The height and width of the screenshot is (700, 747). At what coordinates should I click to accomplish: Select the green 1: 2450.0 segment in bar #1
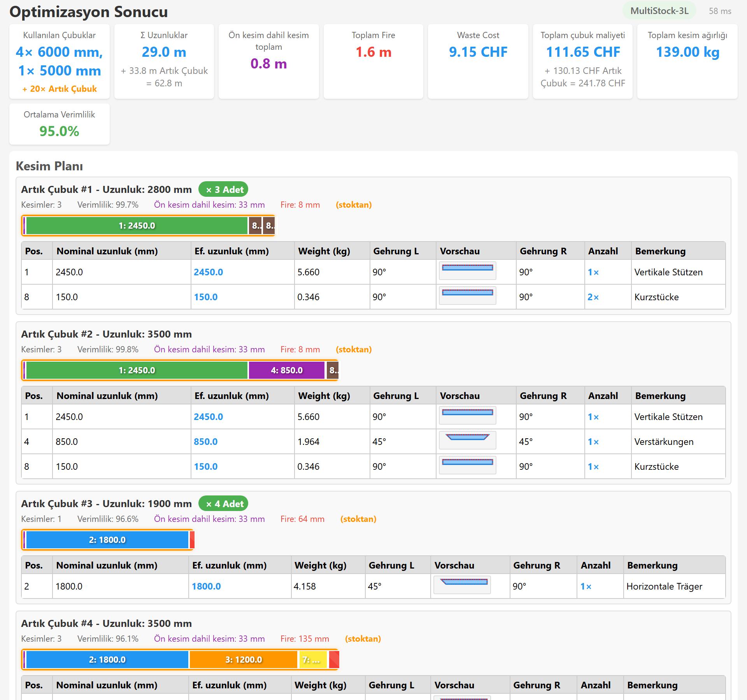coord(137,226)
